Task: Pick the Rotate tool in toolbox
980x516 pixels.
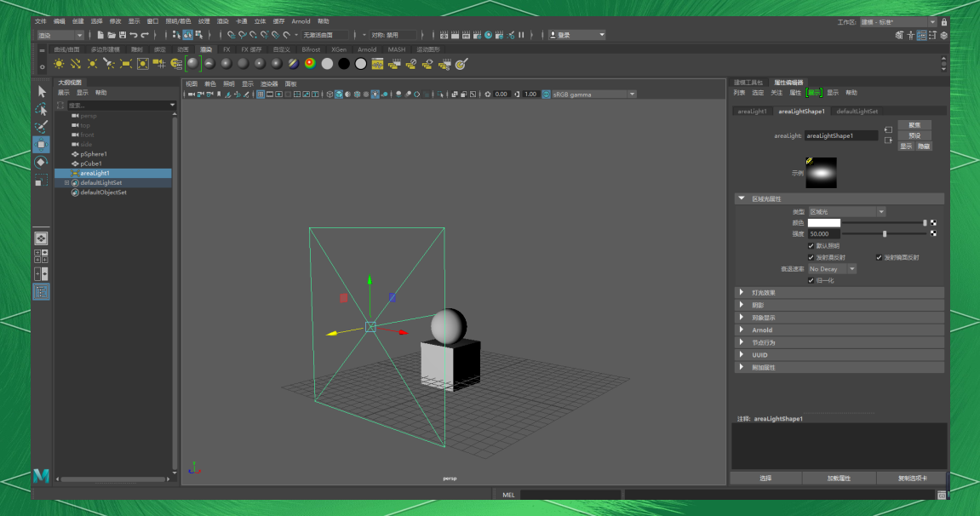Action: [x=41, y=163]
